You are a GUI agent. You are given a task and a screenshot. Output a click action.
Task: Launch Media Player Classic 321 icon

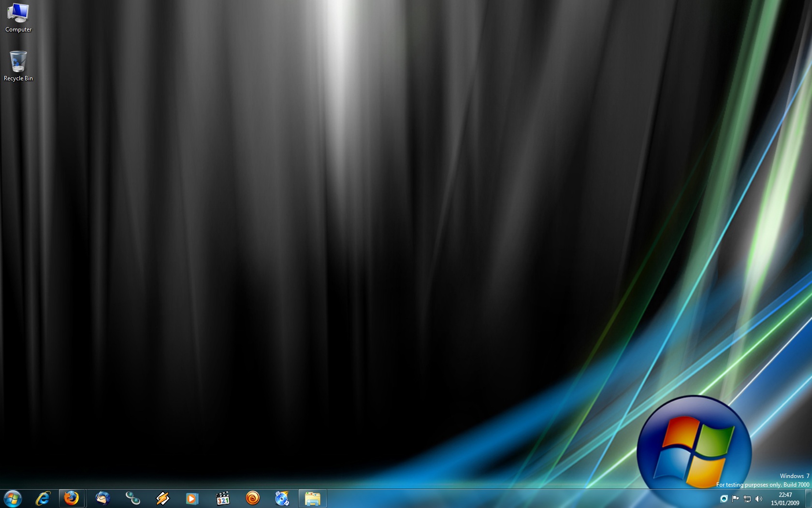point(222,498)
